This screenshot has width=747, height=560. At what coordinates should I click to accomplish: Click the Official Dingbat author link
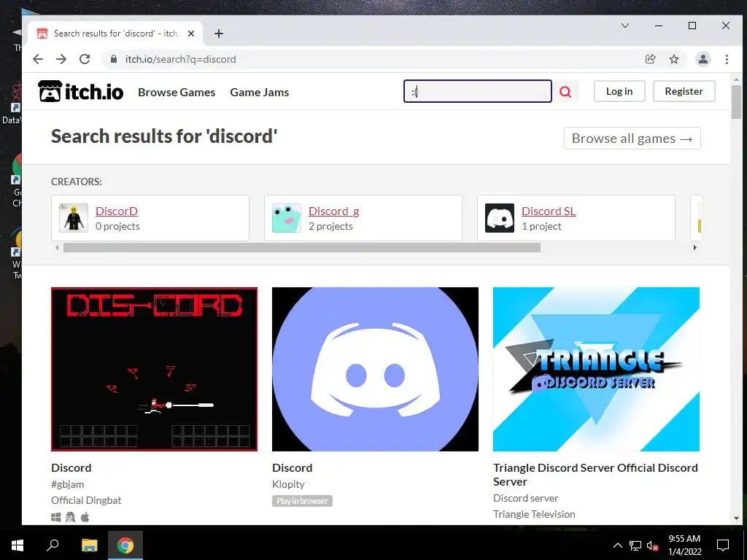pyautogui.click(x=86, y=500)
